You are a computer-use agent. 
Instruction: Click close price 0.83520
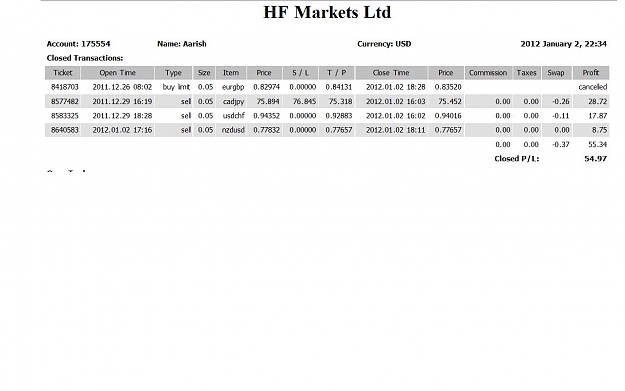tap(448, 87)
